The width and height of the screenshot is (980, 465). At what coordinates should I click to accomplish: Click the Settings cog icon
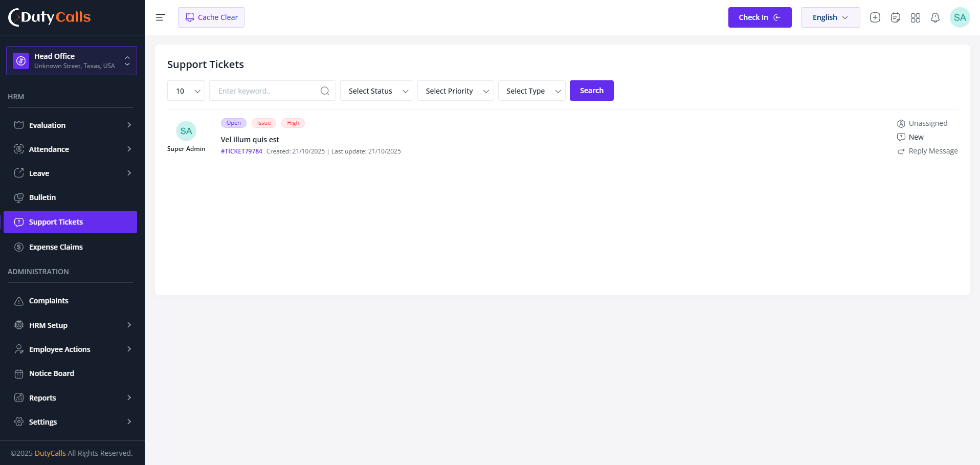pos(19,422)
